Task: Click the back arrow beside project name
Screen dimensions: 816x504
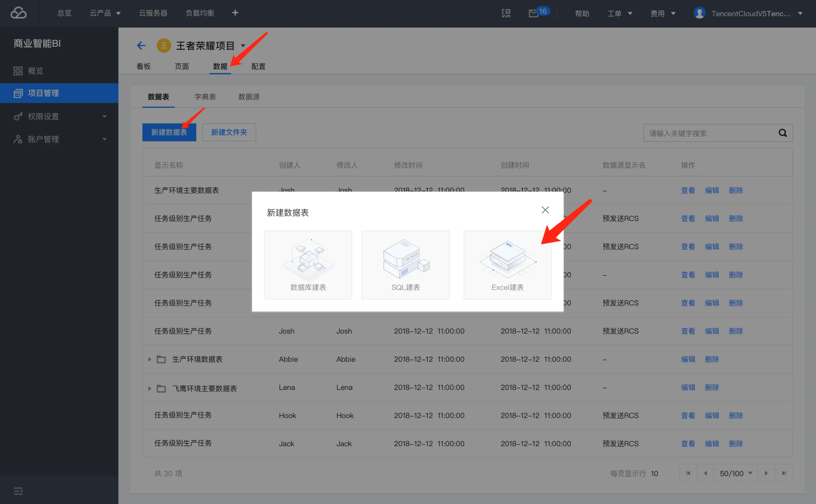Action: click(141, 45)
